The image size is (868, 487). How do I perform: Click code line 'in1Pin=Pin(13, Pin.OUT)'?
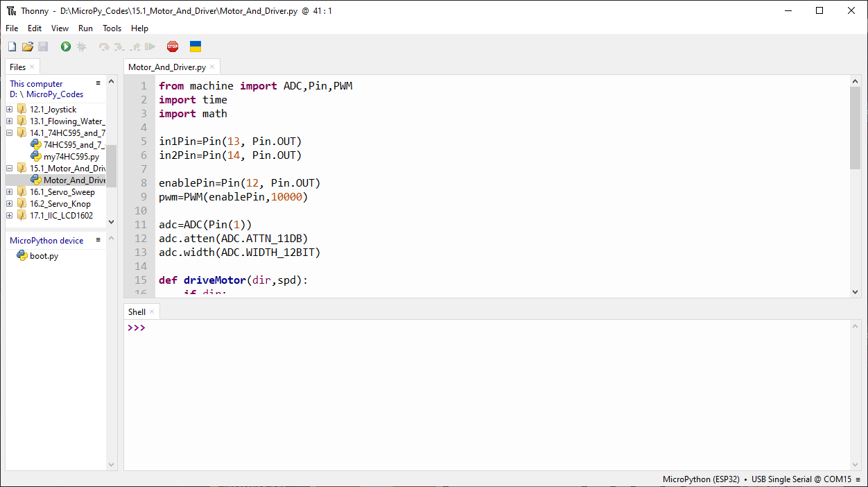coord(230,142)
